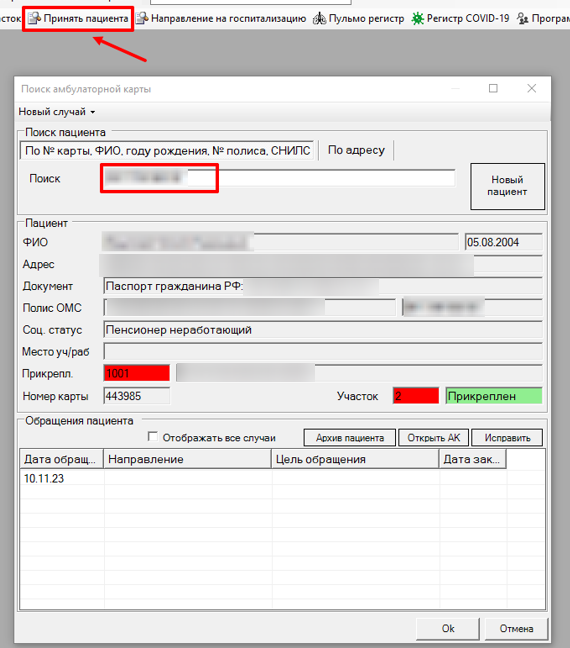Open Направление на госпитализацию icon
Viewport: 570px width, 648px height.
pyautogui.click(x=142, y=19)
